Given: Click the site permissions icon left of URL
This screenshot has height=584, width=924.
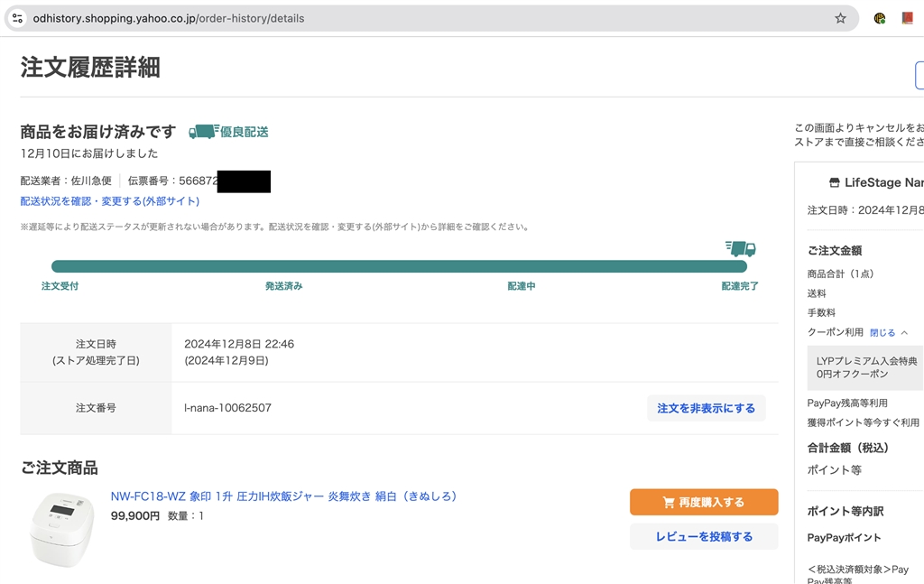Looking at the screenshot, I should pos(16,17).
